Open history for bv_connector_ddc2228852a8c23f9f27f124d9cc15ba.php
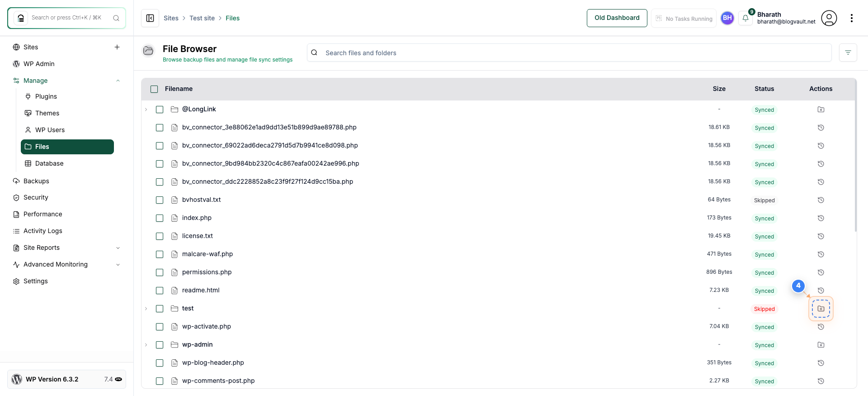Viewport: 868px width, 396px height. tap(821, 182)
